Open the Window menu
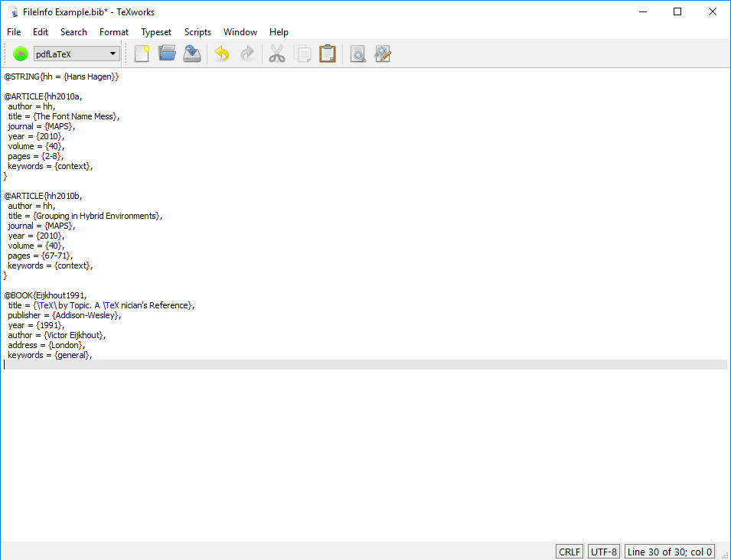731x560 pixels. coord(240,32)
